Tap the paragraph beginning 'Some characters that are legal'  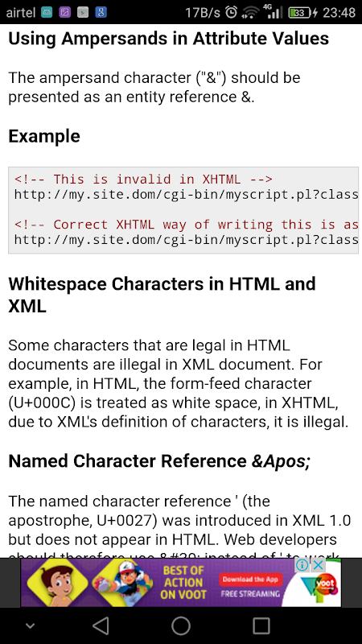(179, 383)
